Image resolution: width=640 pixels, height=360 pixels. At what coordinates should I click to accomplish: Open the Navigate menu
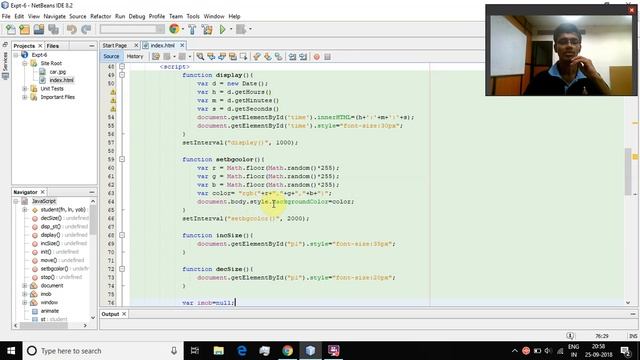(54, 16)
